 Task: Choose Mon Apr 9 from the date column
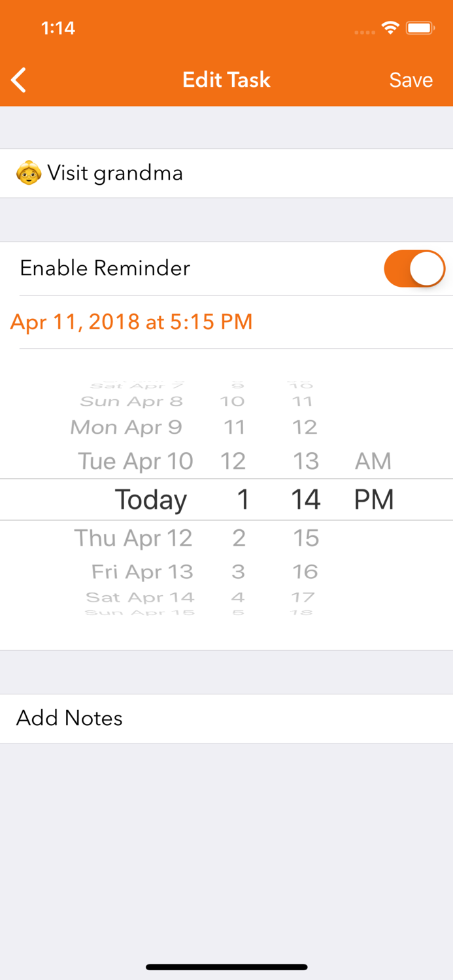coord(127,427)
